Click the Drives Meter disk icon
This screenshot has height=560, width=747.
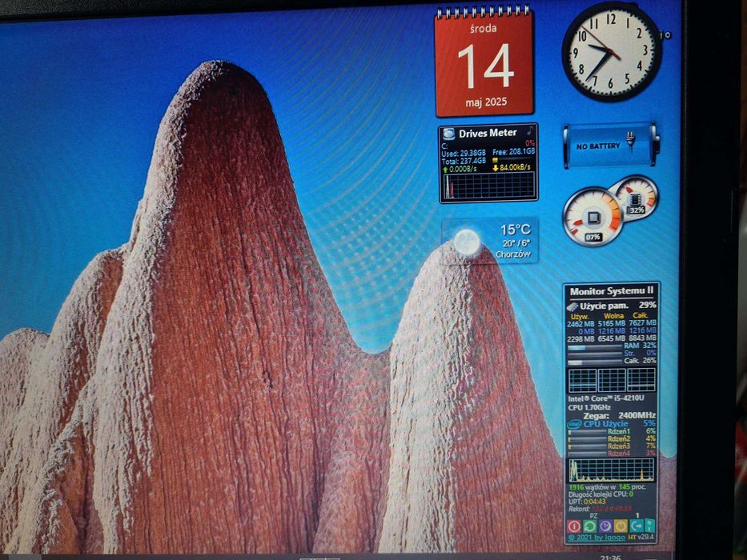point(449,134)
